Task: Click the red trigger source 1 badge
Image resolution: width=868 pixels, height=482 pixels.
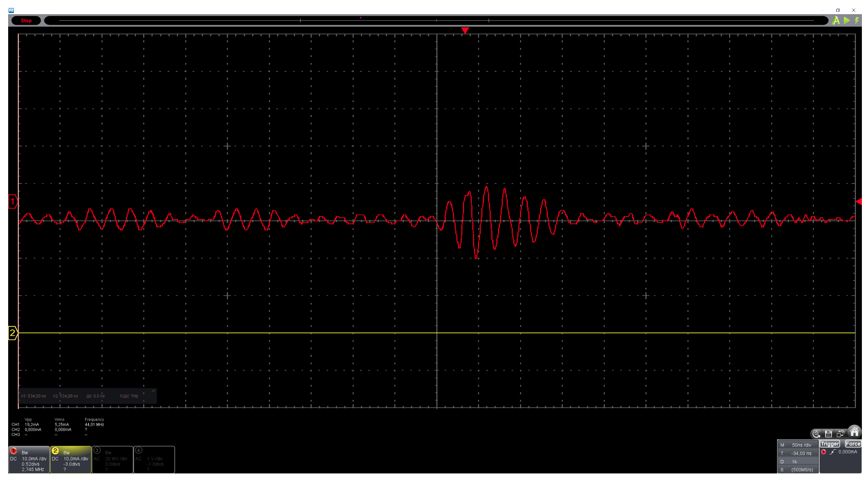Action: 824,452
